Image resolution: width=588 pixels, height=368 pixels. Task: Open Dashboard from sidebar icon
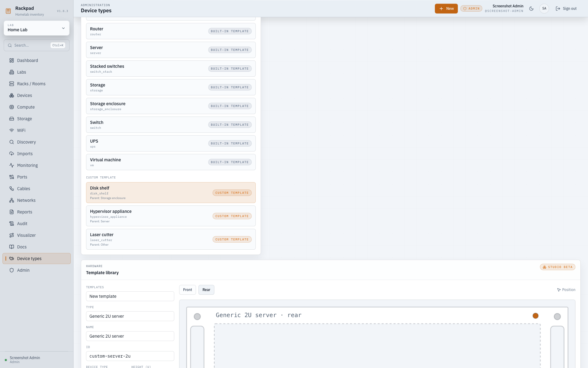click(x=12, y=60)
